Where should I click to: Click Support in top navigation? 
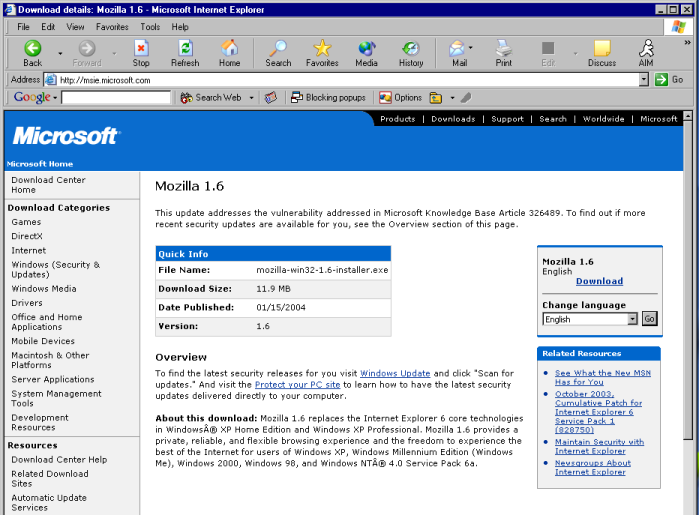coord(507,119)
